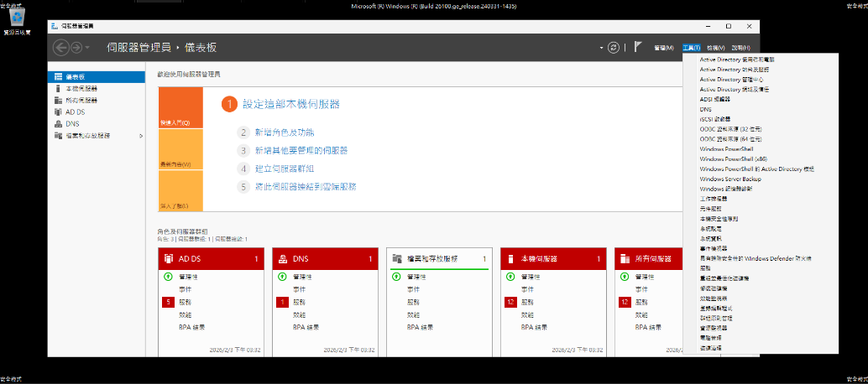
Task: Open the 檔案和存放服務 tile header
Action: pos(440,258)
